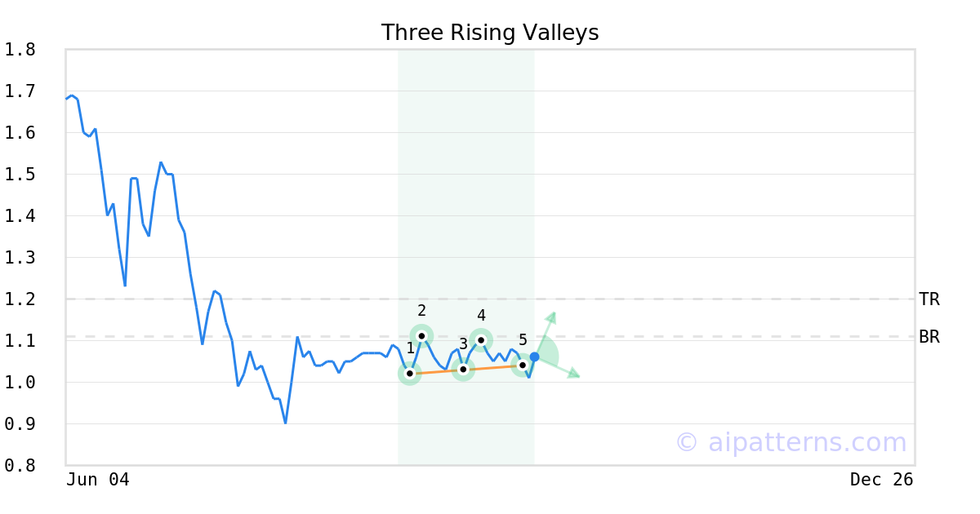
Task: Click the 1.8 y-axis label
Action: [x=20, y=50]
